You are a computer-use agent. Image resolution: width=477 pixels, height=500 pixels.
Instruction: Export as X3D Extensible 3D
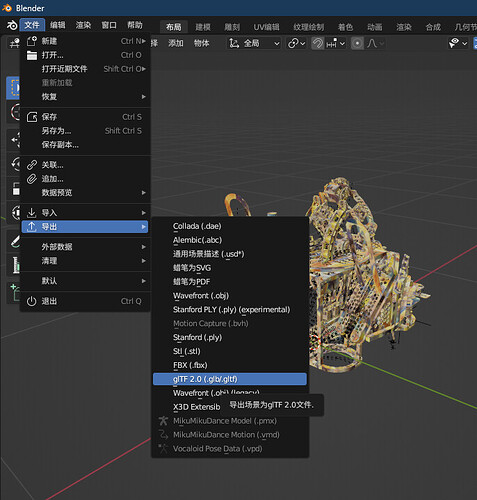(196, 407)
